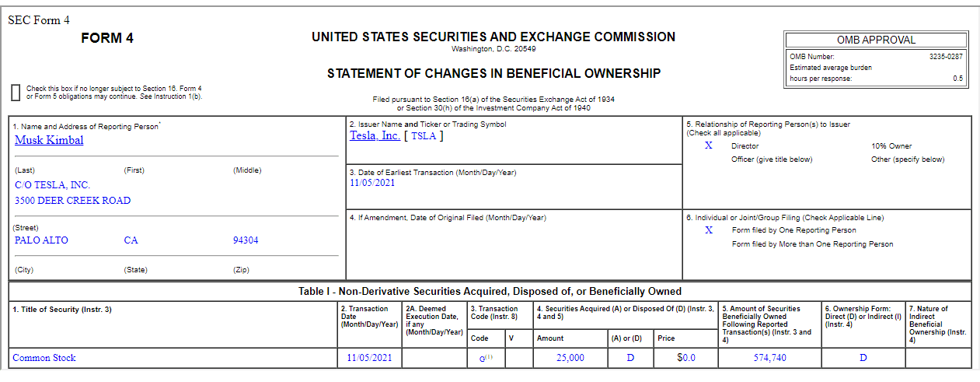Open footnote (1) next to transaction code G
The image size is (980, 382).
[489, 357]
